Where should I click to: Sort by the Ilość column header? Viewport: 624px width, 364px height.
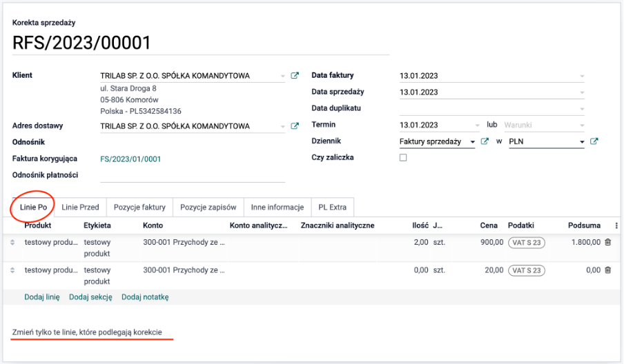pyautogui.click(x=420, y=225)
